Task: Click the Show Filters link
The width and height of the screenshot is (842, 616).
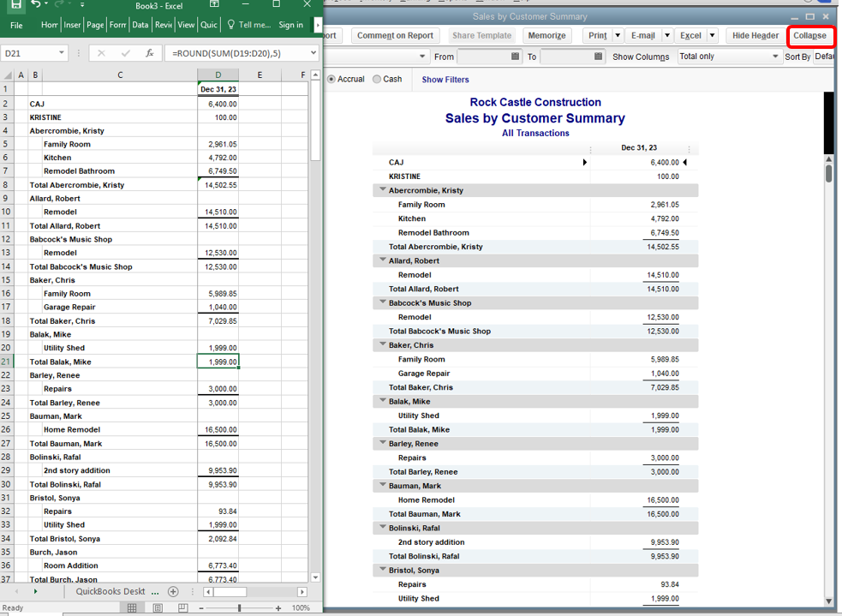Action: (x=445, y=80)
